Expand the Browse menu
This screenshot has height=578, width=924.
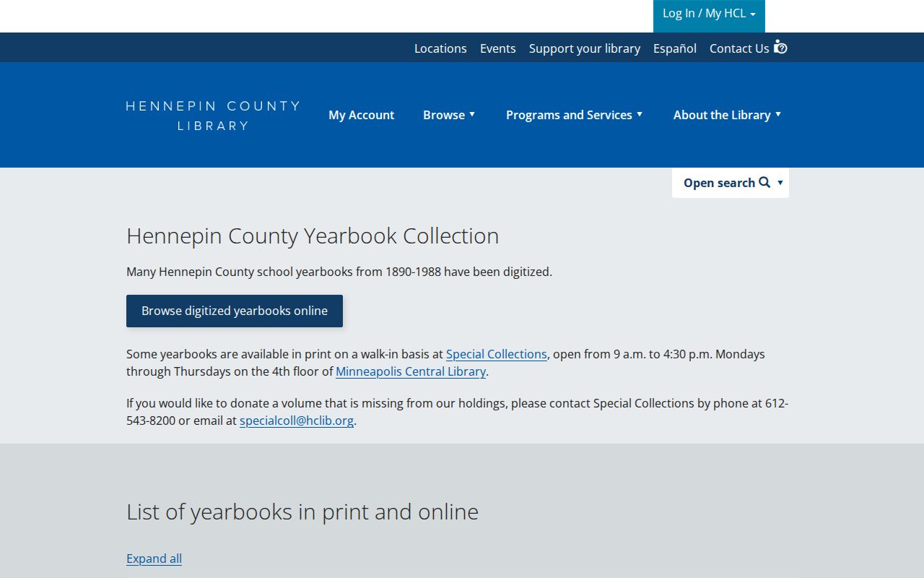tap(449, 115)
